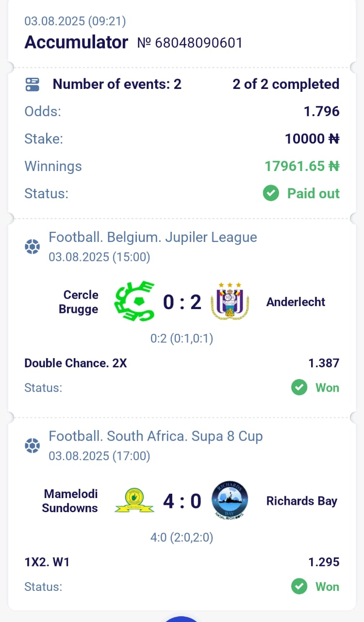The height and width of the screenshot is (622, 364).
Task: Click the Mamelodi Sundowns team logo
Action: click(134, 501)
